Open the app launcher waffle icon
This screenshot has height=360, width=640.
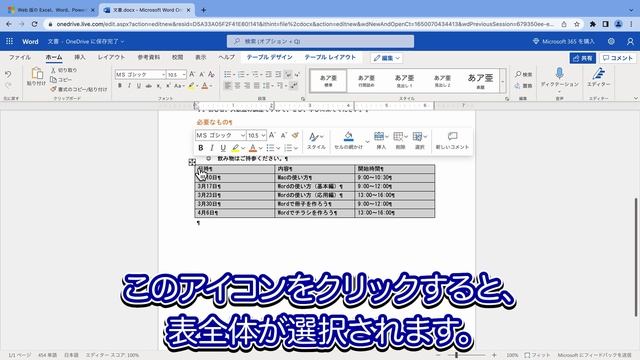pyautogui.click(x=9, y=41)
